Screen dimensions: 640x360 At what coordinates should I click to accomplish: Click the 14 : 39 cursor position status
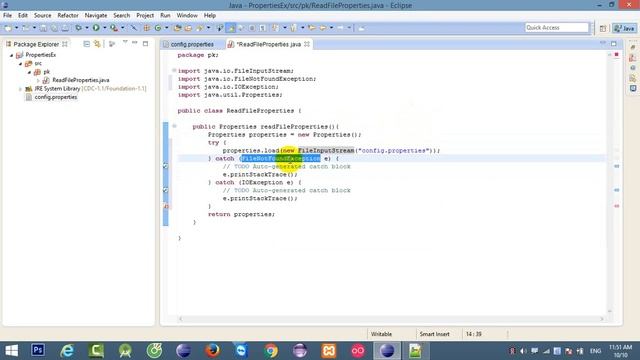tap(473, 334)
